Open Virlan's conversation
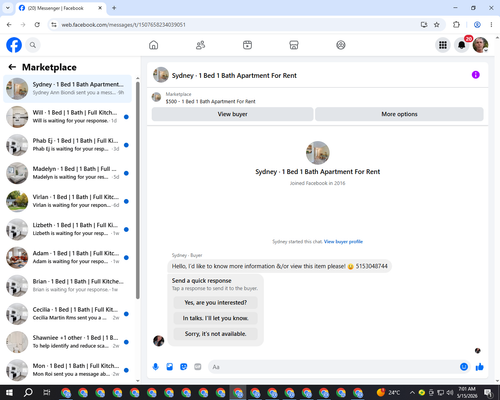This screenshot has height=400, width=500. (x=67, y=201)
